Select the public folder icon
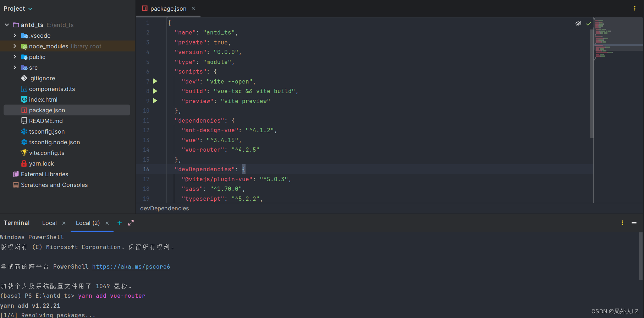 point(24,57)
